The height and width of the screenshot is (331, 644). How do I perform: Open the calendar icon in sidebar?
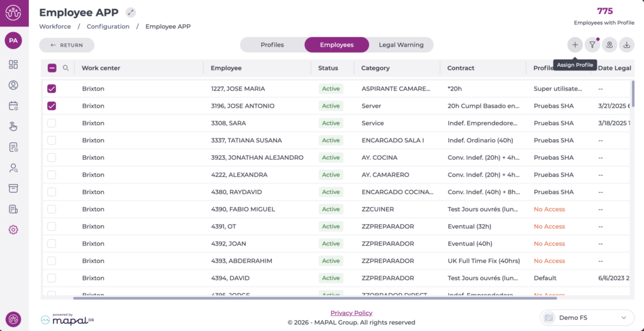click(13, 106)
